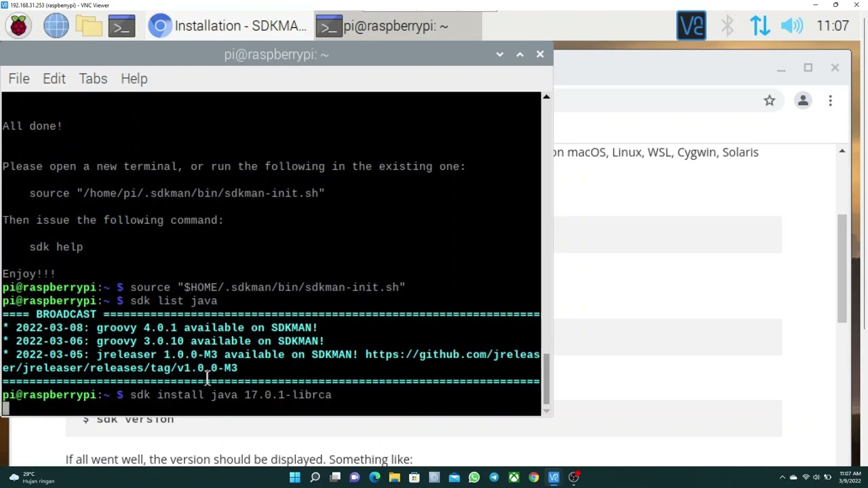Open Telegram from the taskbar
Screen dimensions: 868x488
[494, 477]
